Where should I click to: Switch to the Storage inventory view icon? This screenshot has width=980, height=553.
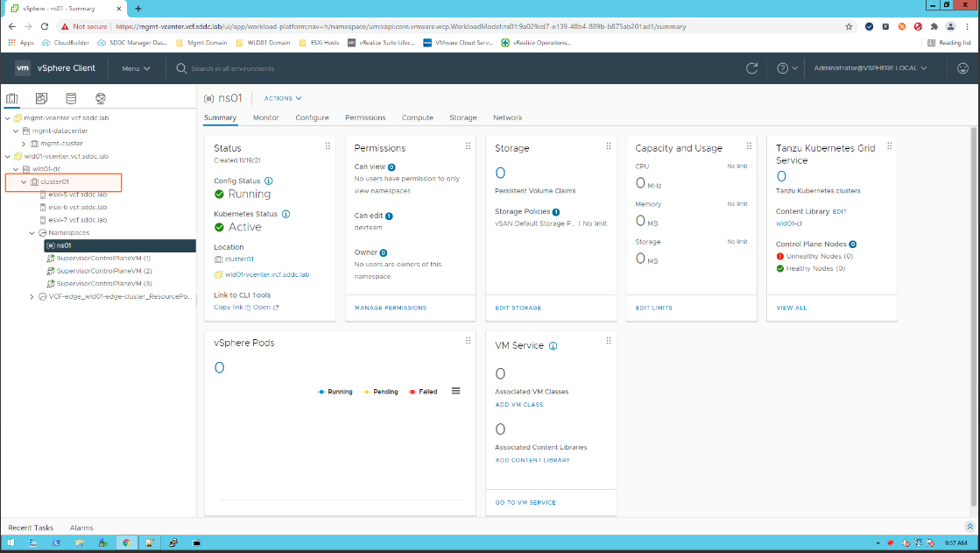71,98
